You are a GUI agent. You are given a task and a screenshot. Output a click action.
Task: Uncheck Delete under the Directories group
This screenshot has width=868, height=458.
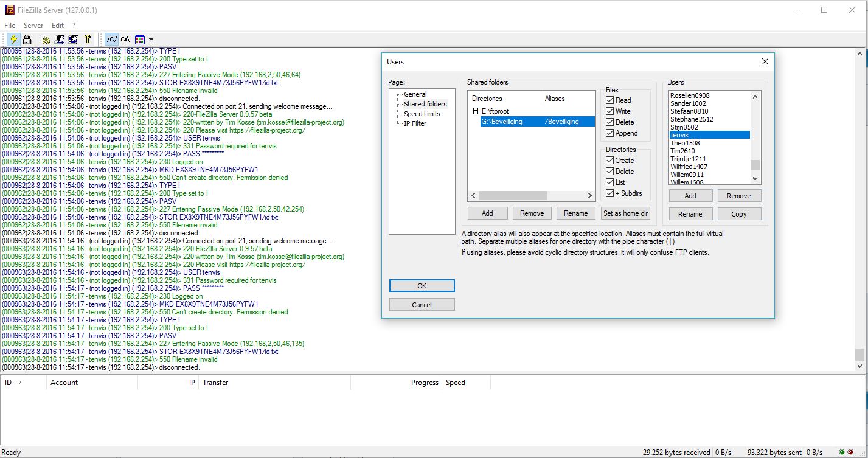[x=610, y=172]
